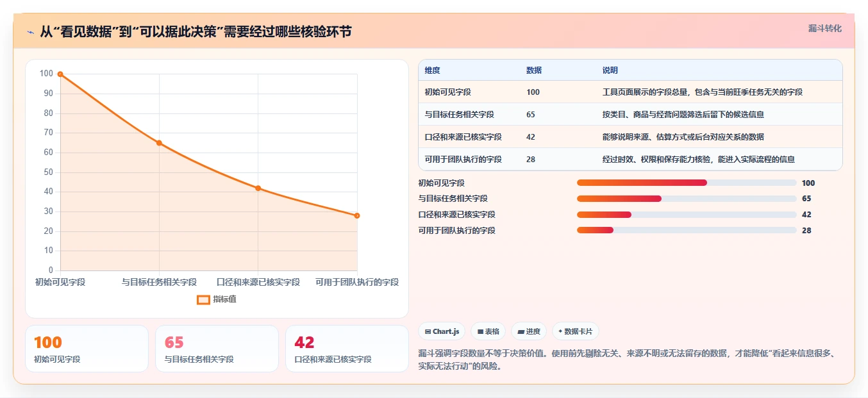The image size is (868, 398).
Task: Open the stat card showing 42
Action: tap(347, 349)
